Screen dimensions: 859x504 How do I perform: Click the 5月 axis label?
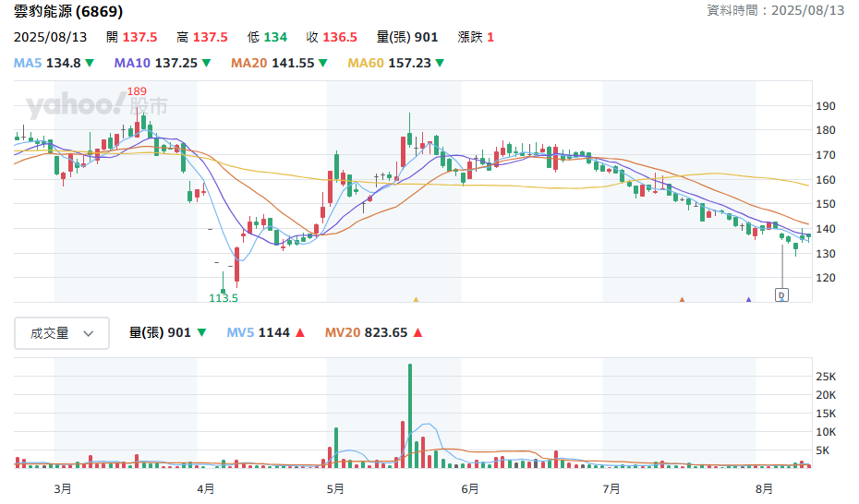point(335,488)
